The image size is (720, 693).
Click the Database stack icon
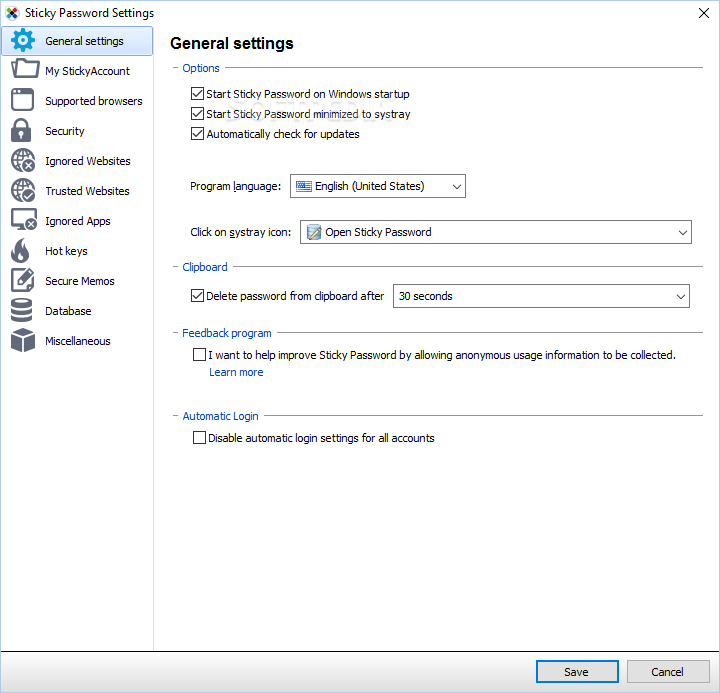pos(22,310)
